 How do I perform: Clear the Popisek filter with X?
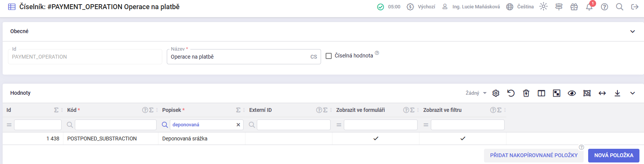238,125
